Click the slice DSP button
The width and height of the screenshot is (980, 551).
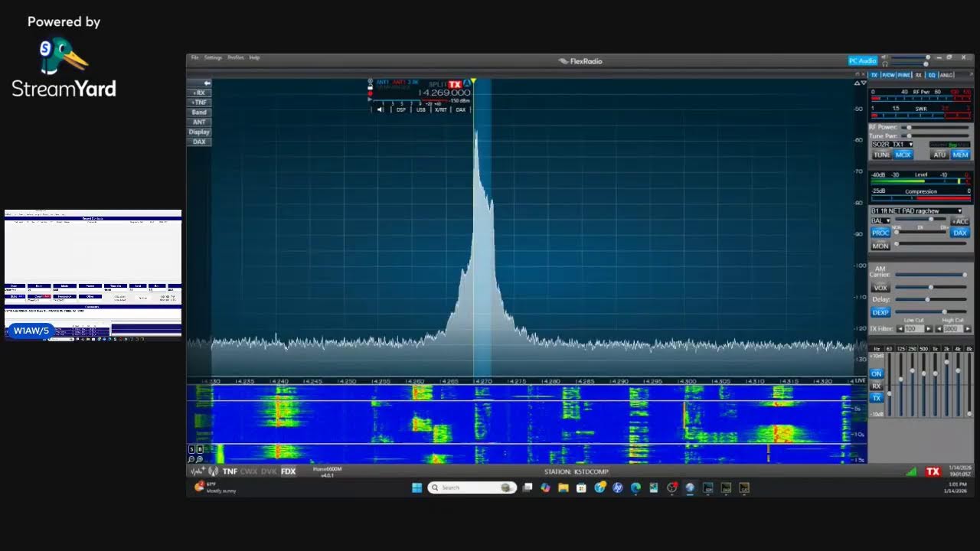pos(401,109)
